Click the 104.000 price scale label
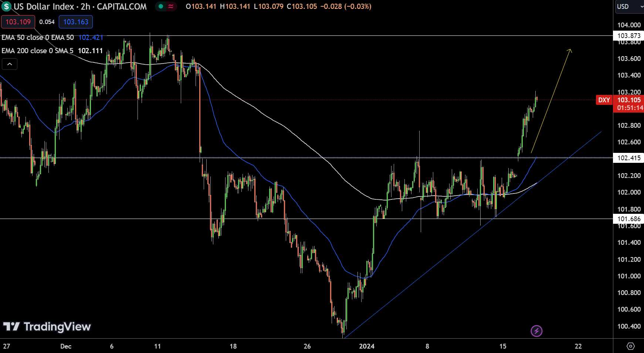Screen dimensions: 644x353 click(x=629, y=25)
